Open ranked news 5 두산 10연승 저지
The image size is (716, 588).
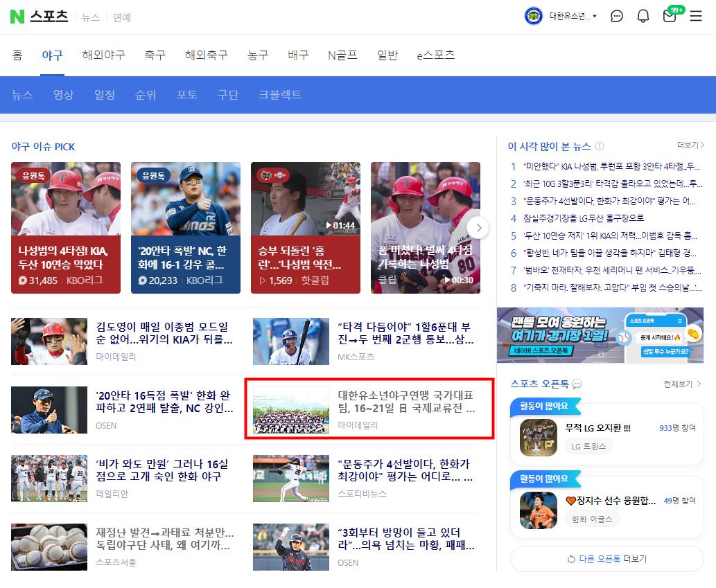click(610, 236)
